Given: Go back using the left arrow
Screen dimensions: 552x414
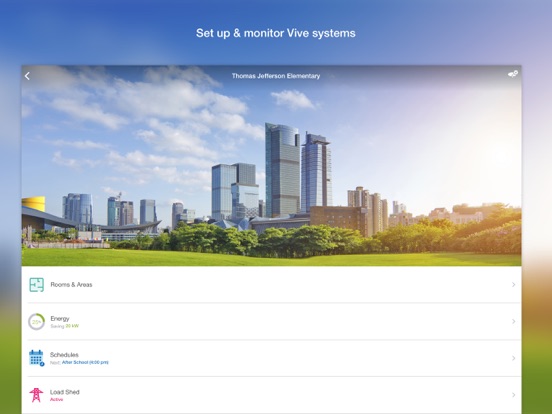Looking at the screenshot, I should click(x=27, y=76).
